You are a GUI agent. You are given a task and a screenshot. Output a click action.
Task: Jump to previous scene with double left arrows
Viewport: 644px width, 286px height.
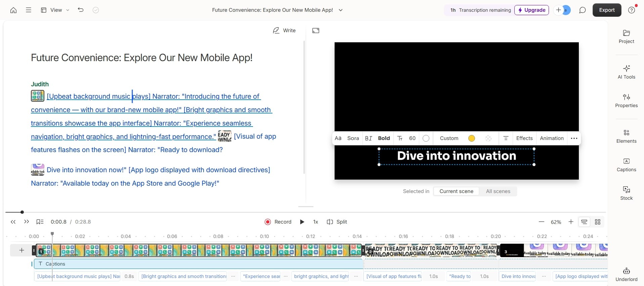pyautogui.click(x=13, y=222)
